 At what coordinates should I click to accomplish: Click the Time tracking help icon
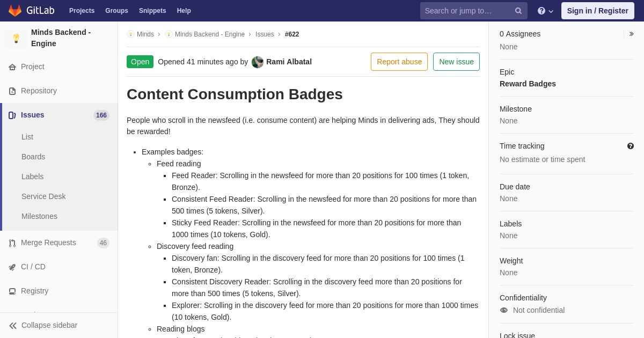click(631, 146)
